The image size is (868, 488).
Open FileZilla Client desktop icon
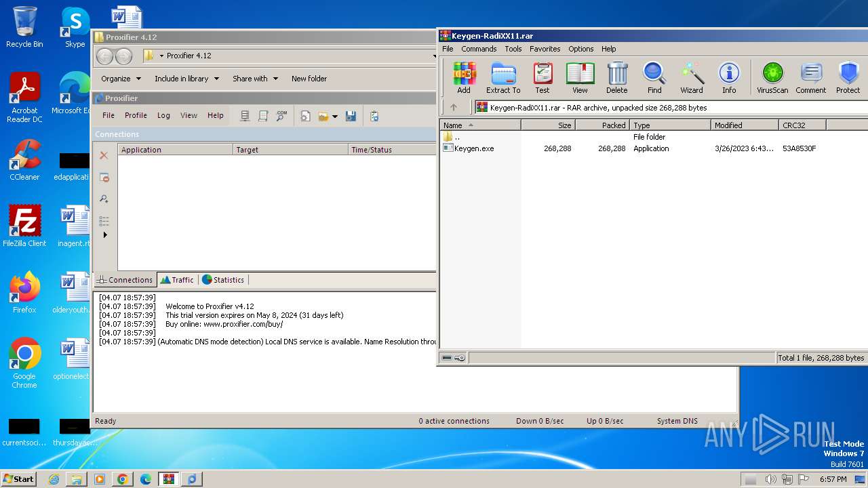pos(24,226)
